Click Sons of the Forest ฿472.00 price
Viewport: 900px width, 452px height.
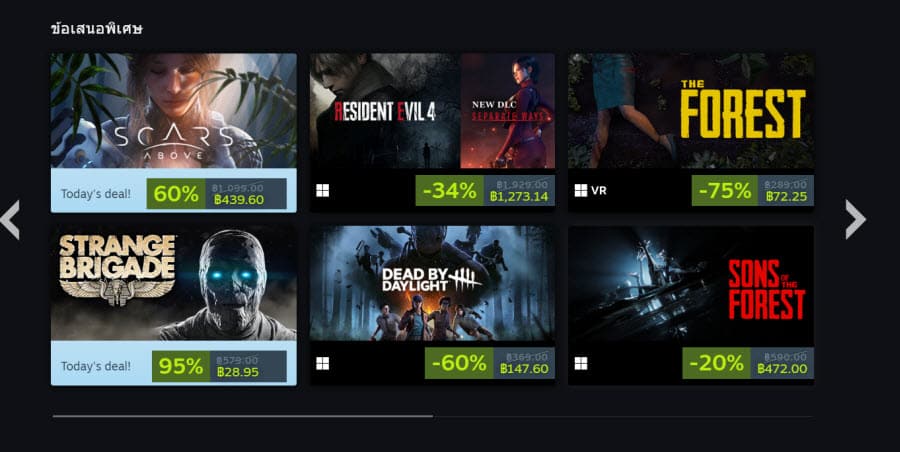coord(782,369)
